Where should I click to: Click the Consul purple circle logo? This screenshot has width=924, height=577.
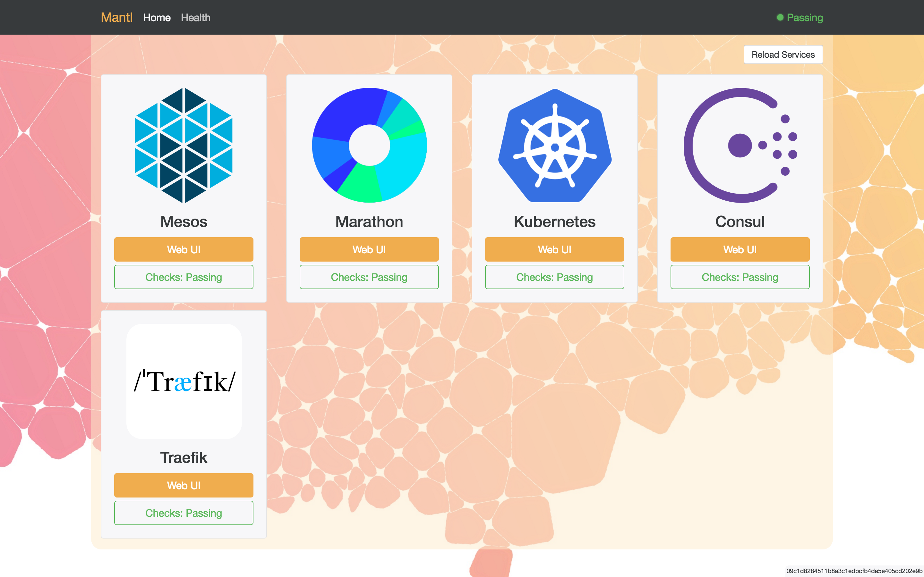pos(740,146)
